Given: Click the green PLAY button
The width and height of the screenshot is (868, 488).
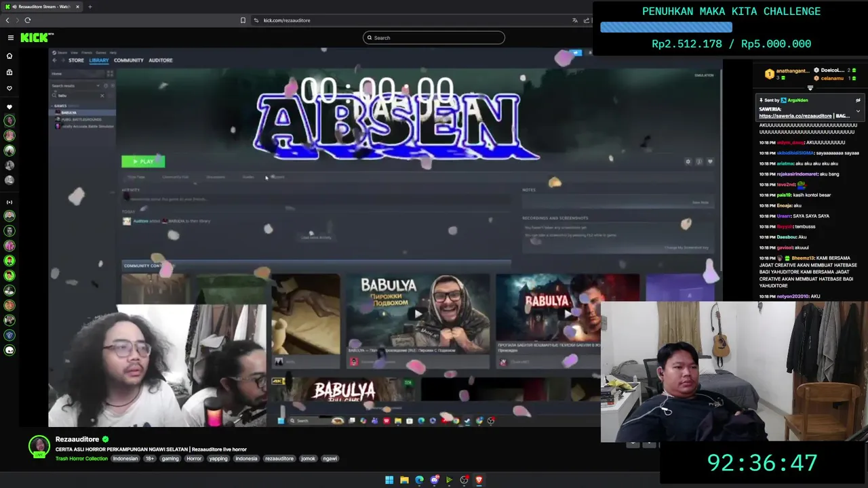Looking at the screenshot, I should [x=143, y=161].
